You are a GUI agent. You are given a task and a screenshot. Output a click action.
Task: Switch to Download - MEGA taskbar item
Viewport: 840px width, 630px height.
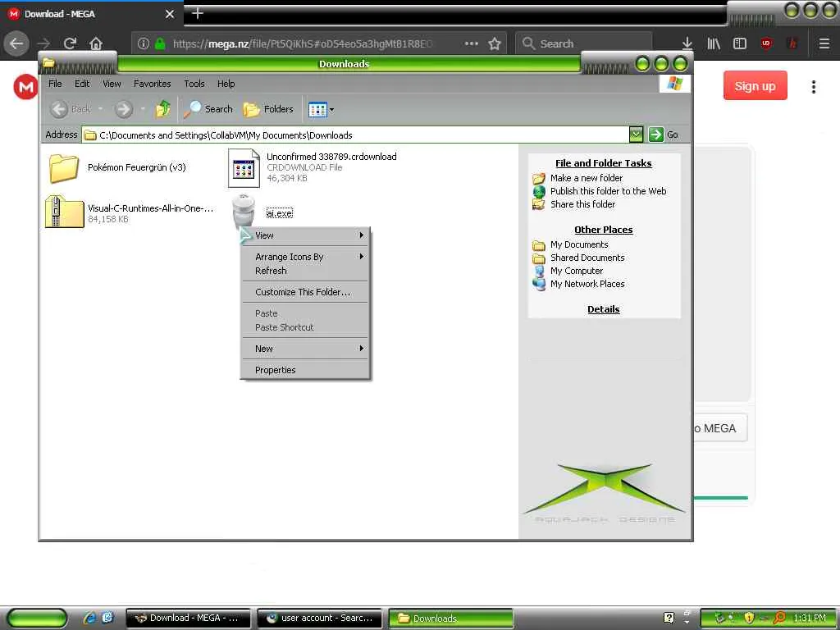pyautogui.click(x=188, y=619)
